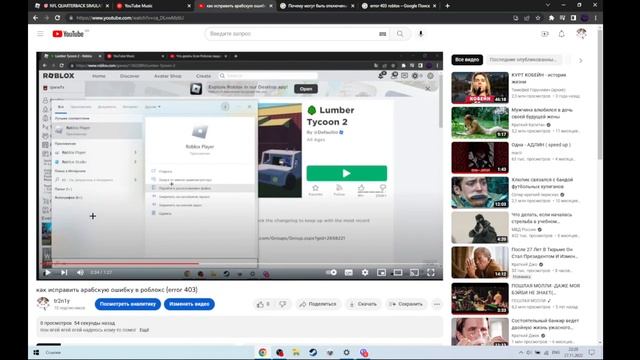Cast video to TV

[x=414, y=272]
